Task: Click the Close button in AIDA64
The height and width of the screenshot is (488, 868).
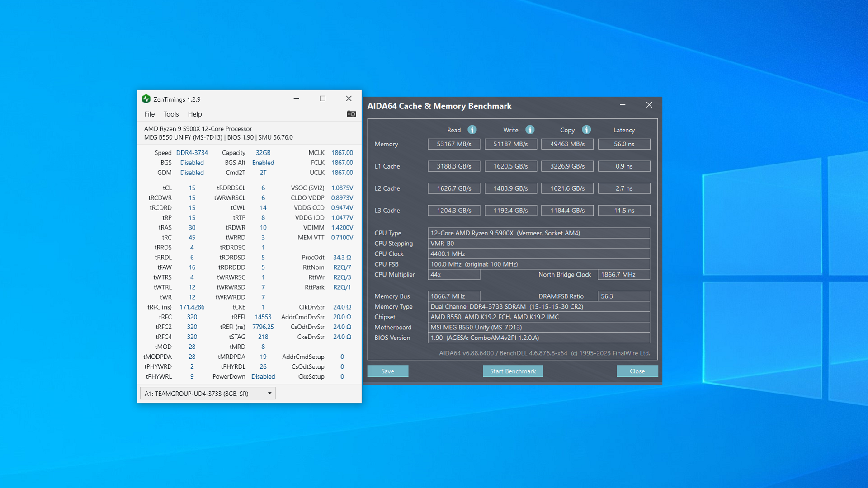Action: (637, 371)
